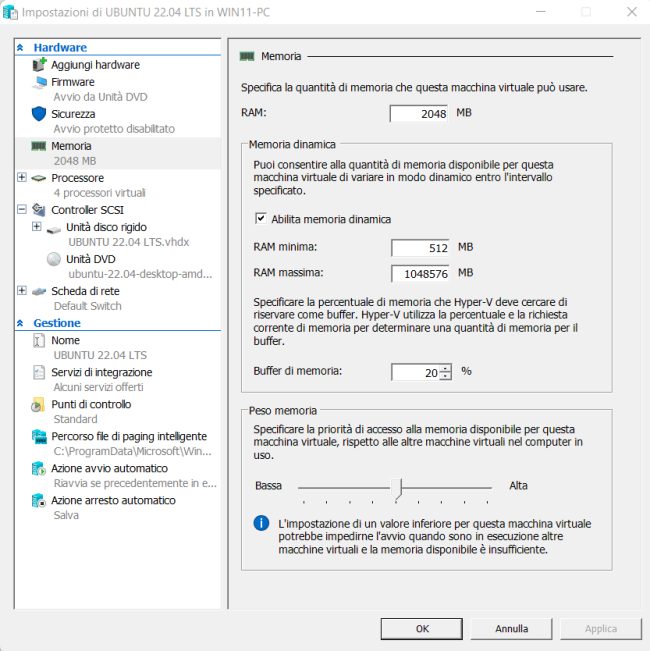Collapse the Hardware section header
Image resolution: width=650 pixels, height=651 pixels.
(x=21, y=48)
